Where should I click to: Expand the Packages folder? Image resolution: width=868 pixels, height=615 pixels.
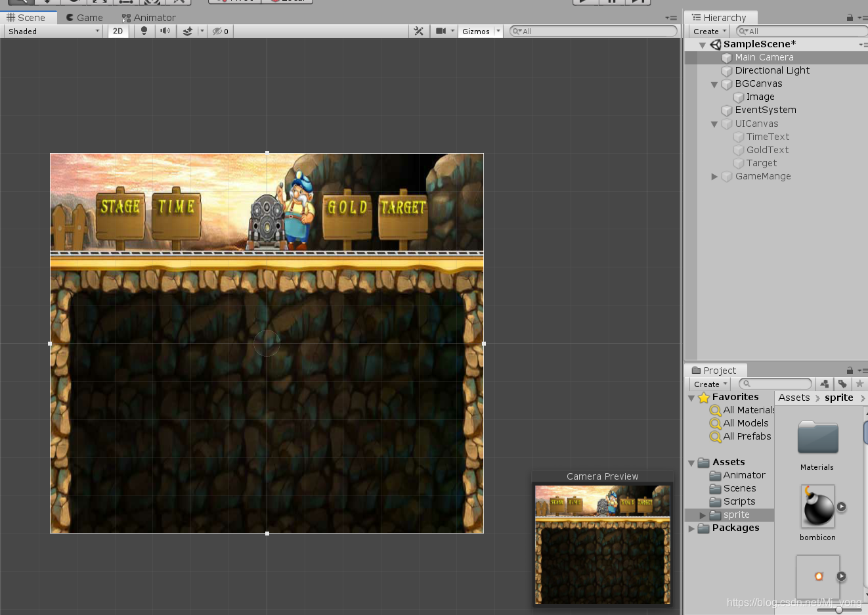(691, 528)
